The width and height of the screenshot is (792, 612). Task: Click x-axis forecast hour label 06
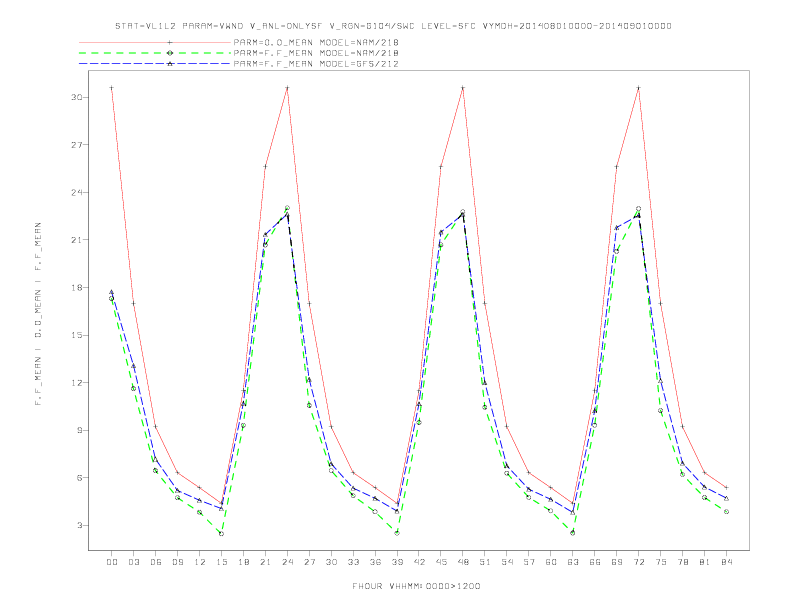[x=156, y=562]
